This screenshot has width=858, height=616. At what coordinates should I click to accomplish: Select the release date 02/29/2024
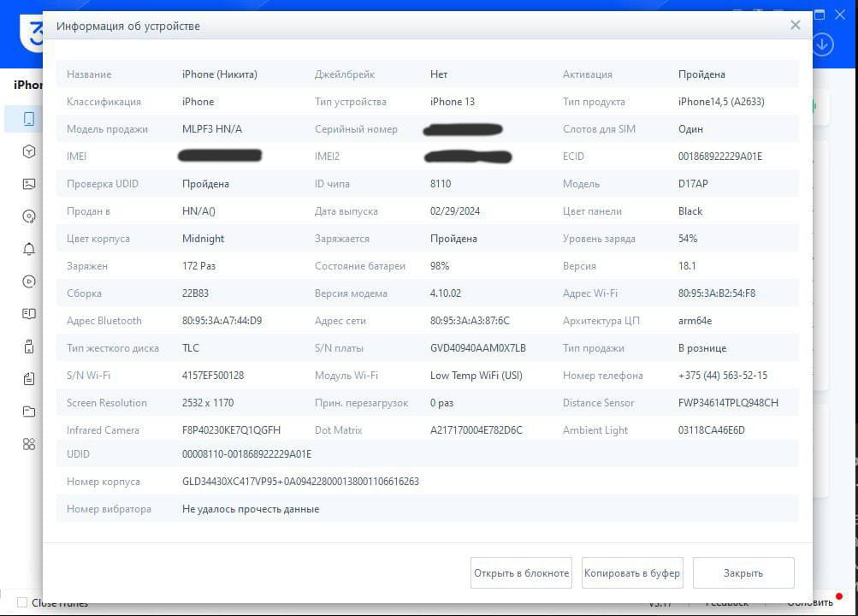pos(455,211)
